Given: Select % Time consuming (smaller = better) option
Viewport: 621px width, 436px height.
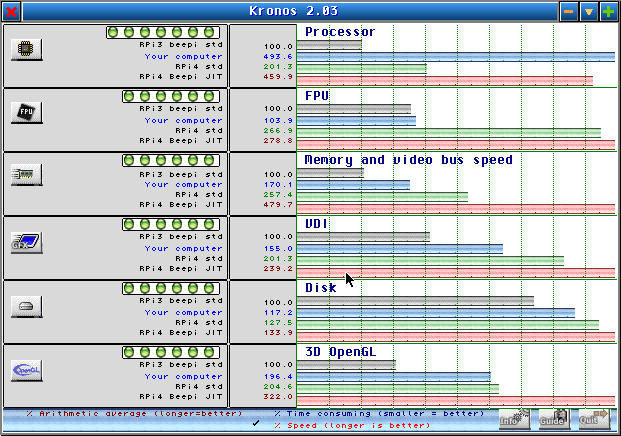Looking at the screenshot, I should [379, 413].
